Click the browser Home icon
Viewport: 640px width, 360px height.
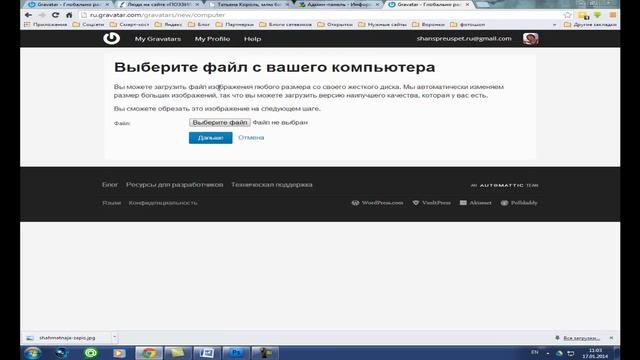69,15
